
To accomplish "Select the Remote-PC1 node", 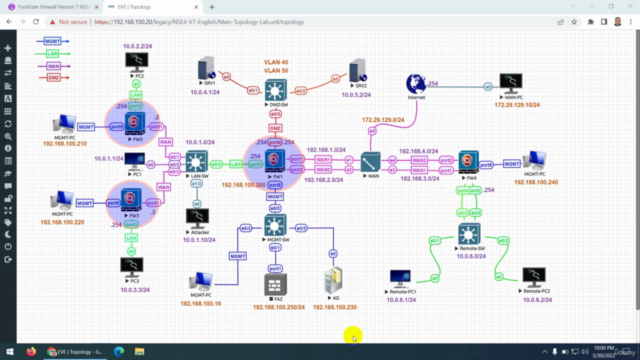I will pyautogui.click(x=400, y=278).
